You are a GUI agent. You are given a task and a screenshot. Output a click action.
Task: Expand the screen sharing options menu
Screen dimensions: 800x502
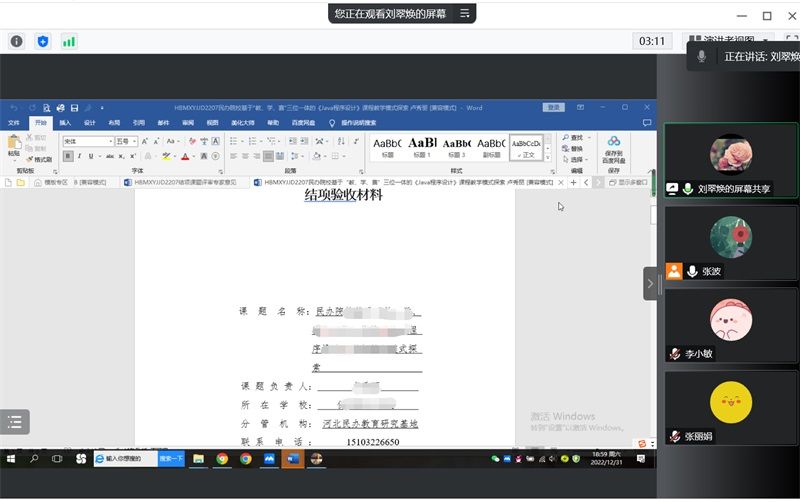pyautogui.click(x=464, y=13)
